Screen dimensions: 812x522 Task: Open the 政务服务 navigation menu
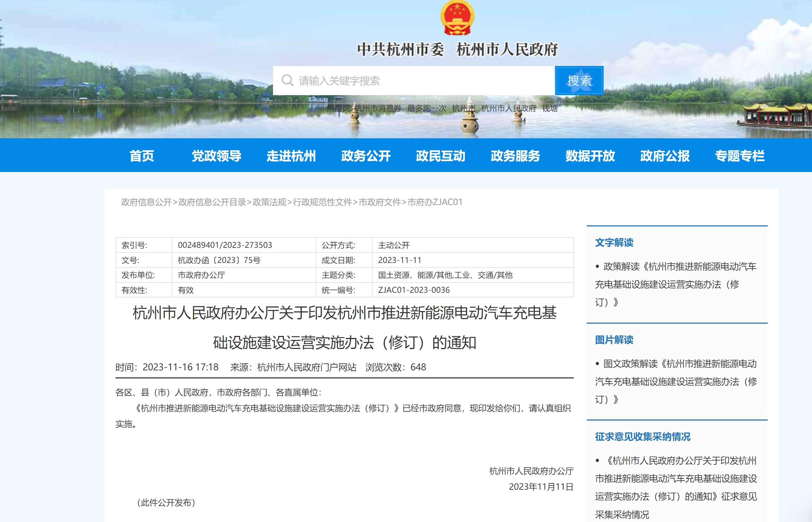(x=515, y=157)
